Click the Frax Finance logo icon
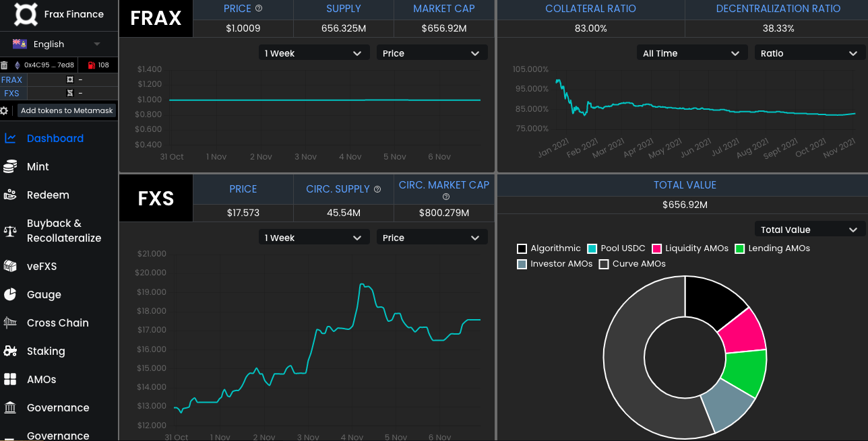868x441 pixels. point(26,14)
